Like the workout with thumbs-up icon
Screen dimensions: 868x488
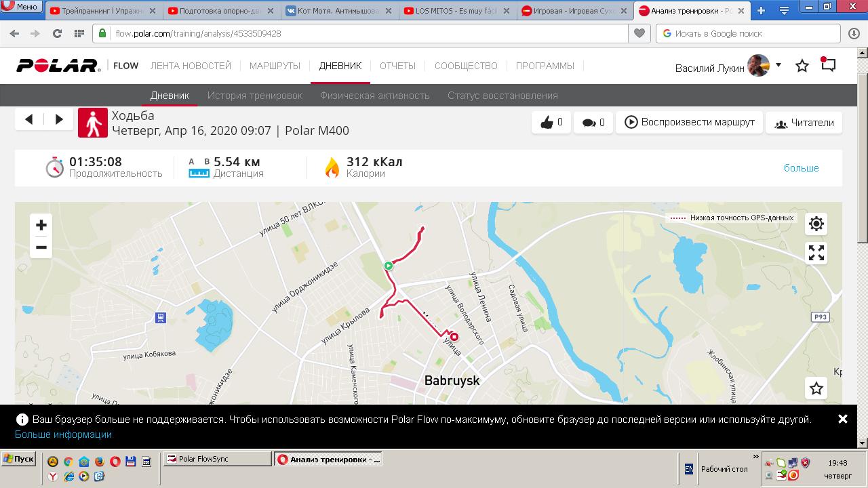(x=551, y=123)
